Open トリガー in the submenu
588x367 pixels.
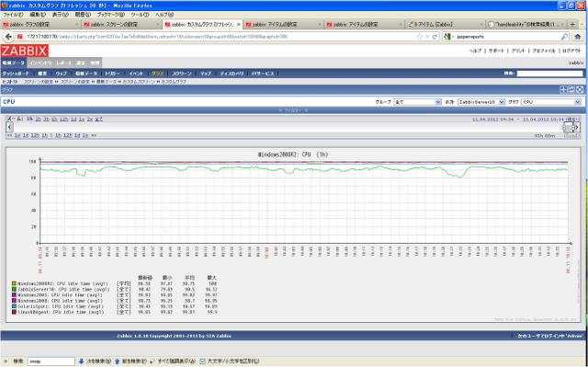point(112,74)
